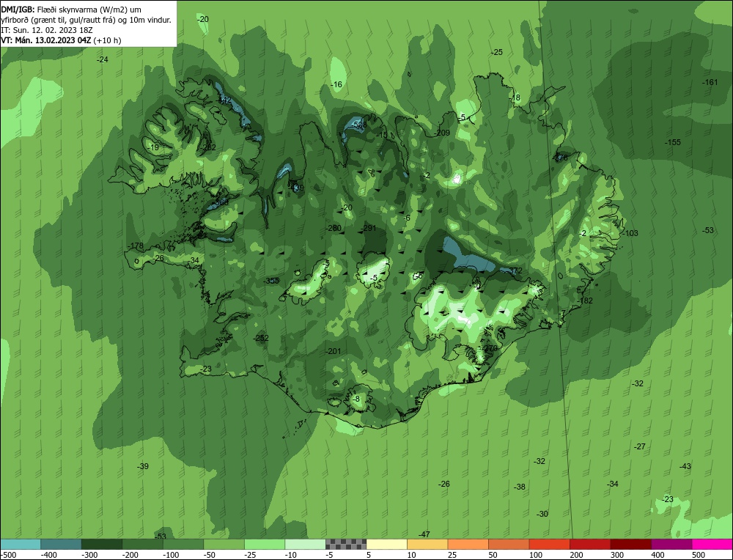
Task: Click the "-209" value on the map
Action: 442,133
